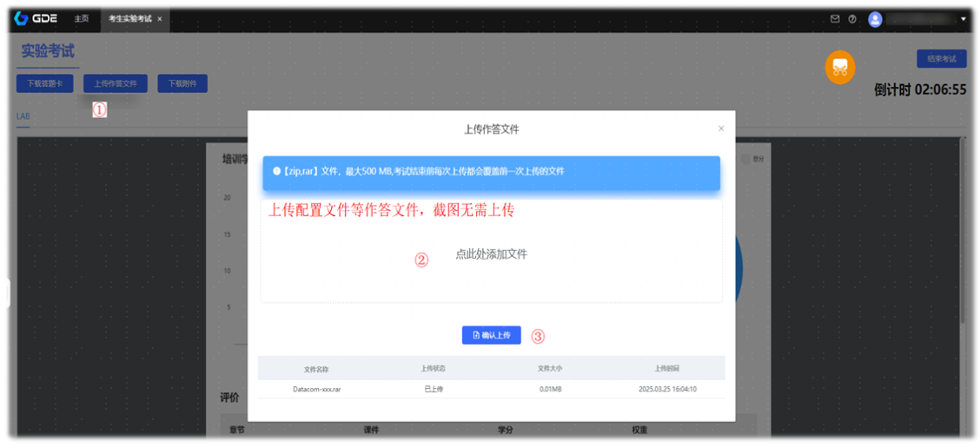The image size is (980, 447).
Task: Click the orange floating robot icon
Action: pyautogui.click(x=839, y=67)
